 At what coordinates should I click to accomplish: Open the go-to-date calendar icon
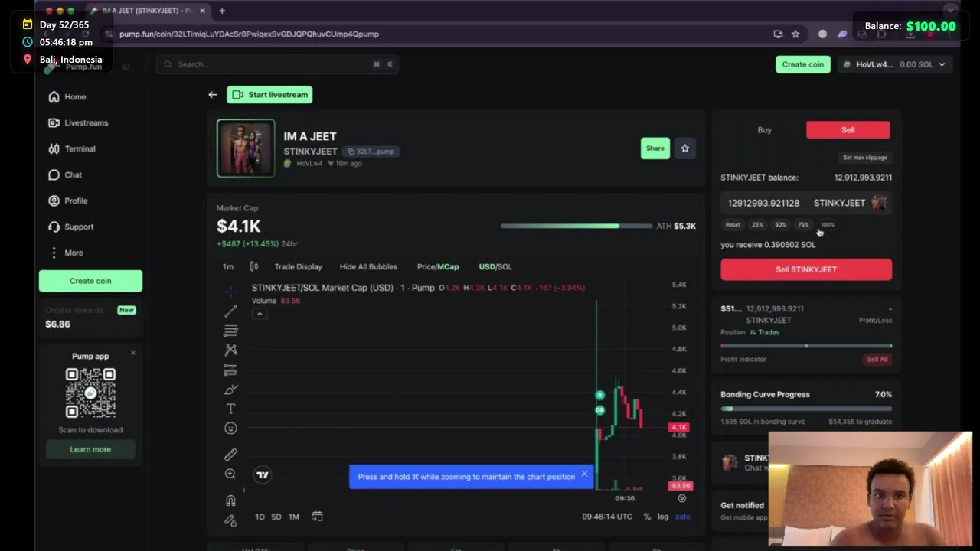tap(317, 517)
